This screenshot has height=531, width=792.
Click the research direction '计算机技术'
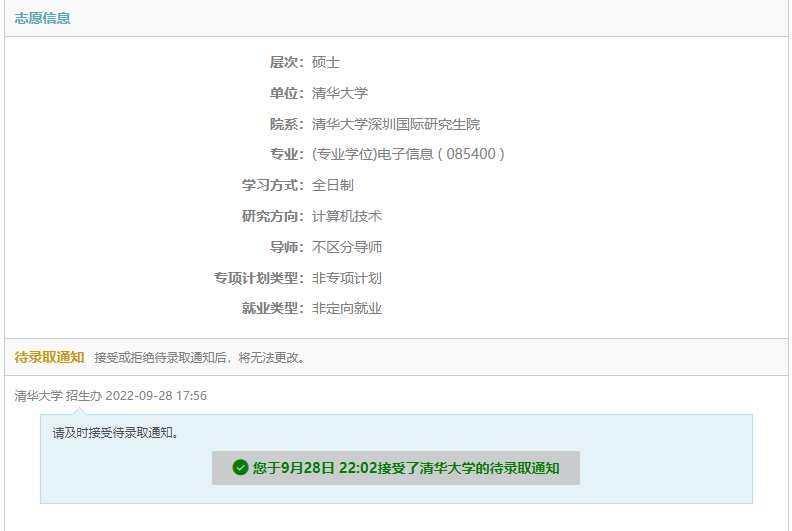coord(347,216)
